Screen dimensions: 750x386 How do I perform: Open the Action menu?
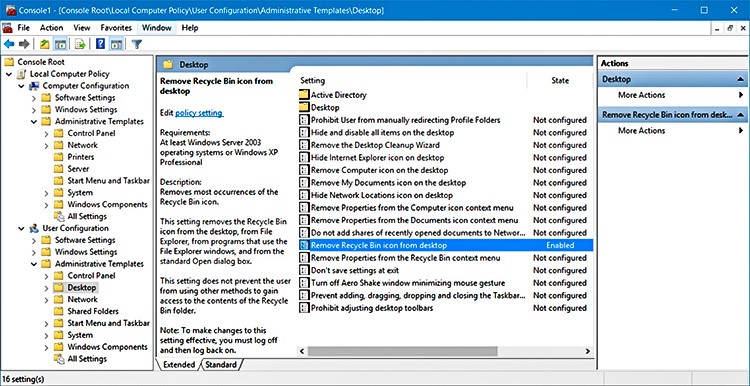52,28
